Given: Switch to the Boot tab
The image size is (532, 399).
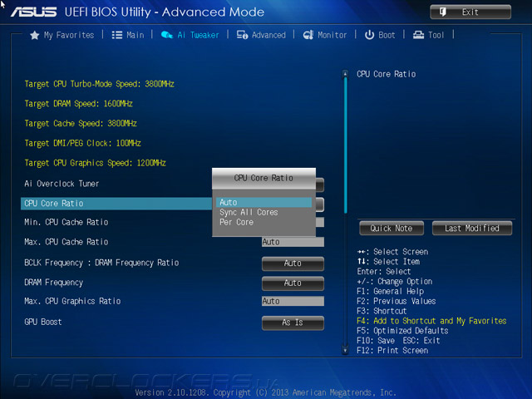Looking at the screenshot, I should 380,35.
